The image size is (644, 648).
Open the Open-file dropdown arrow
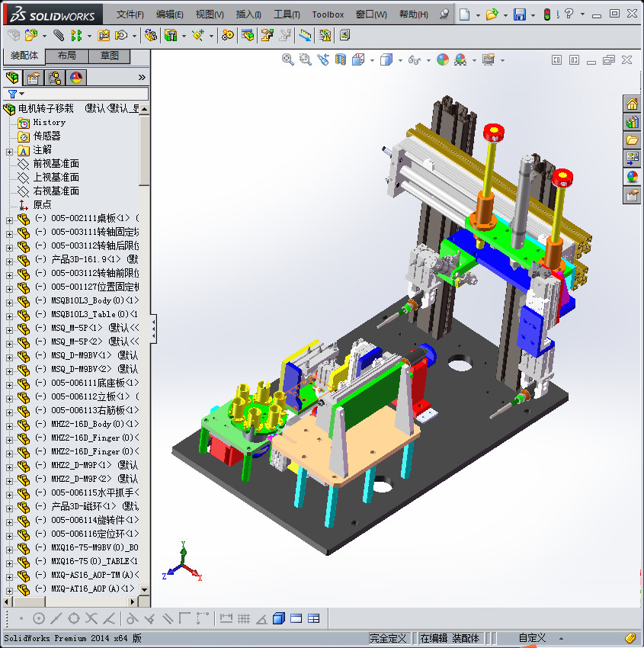coord(505,15)
